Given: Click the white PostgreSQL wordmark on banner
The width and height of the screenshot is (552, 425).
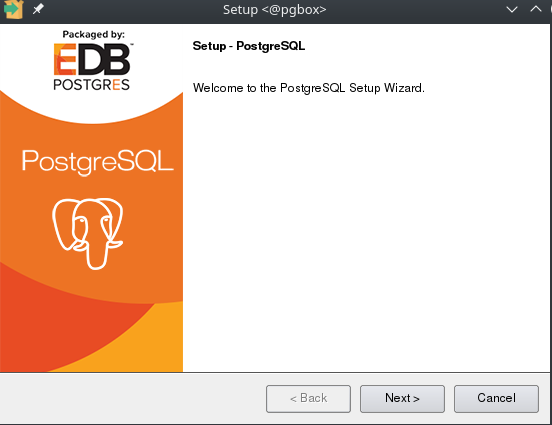Looking at the screenshot, I should pyautogui.click(x=98, y=162).
